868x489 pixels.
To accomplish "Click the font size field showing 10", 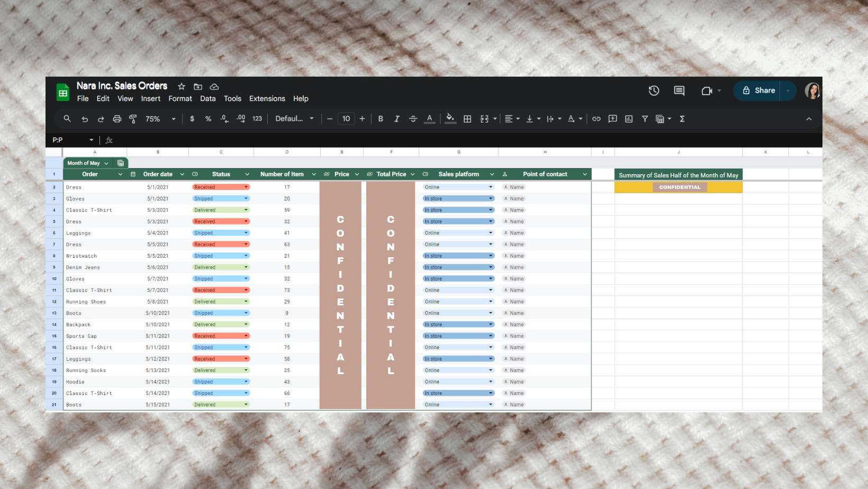I will (346, 119).
